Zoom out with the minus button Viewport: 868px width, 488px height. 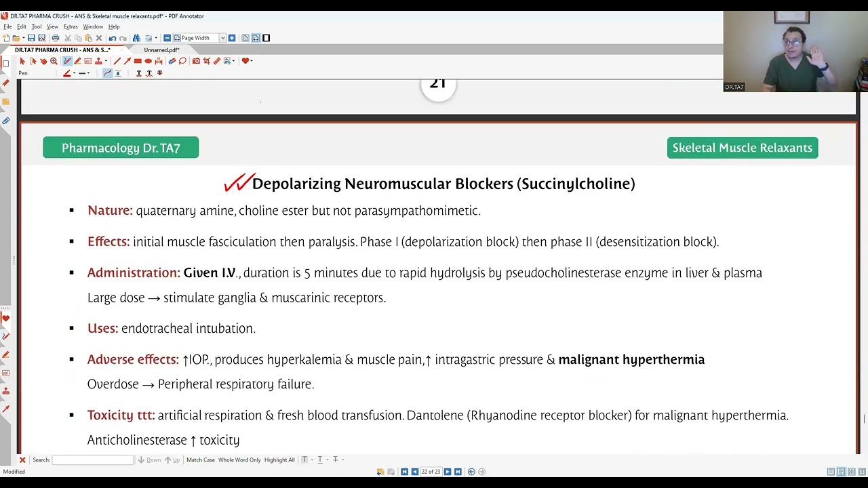(167, 38)
